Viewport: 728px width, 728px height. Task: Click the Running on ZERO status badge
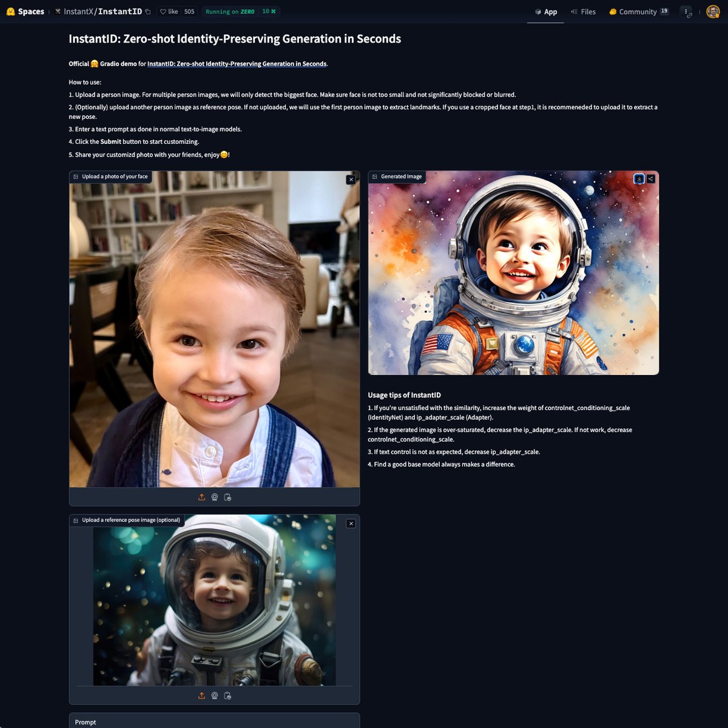click(240, 12)
